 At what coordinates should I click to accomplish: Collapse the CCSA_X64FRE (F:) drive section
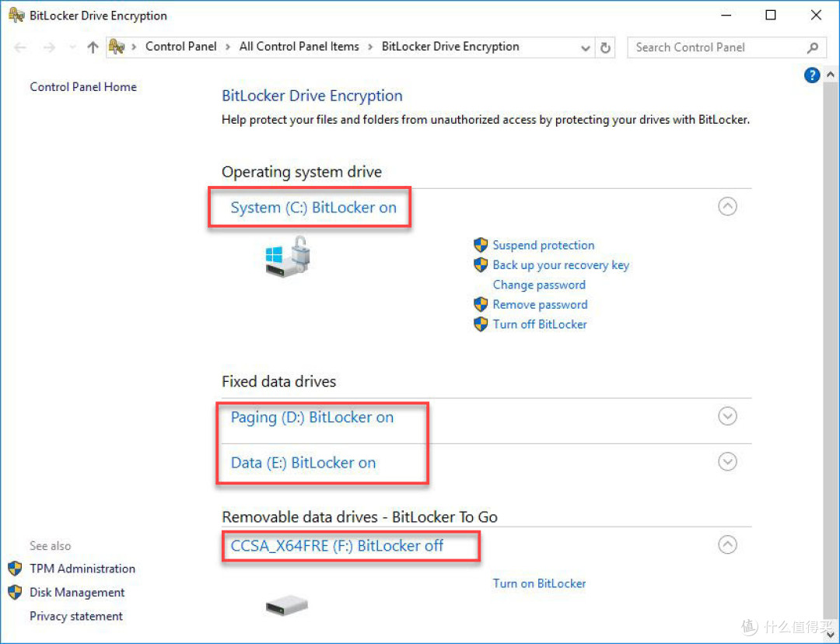727,545
